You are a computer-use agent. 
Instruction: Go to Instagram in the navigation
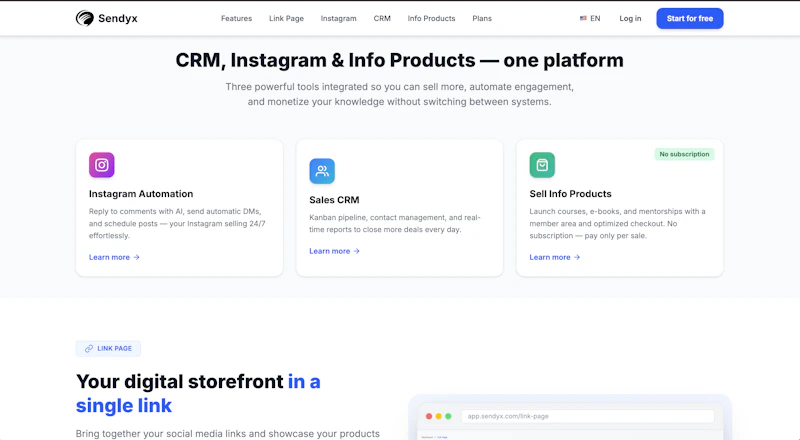pyautogui.click(x=338, y=18)
